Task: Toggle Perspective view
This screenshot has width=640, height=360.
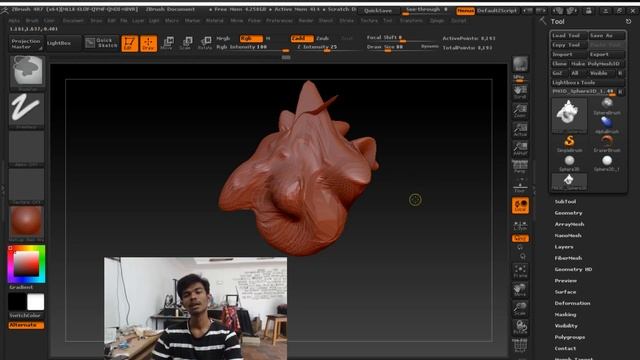Action: point(520,167)
